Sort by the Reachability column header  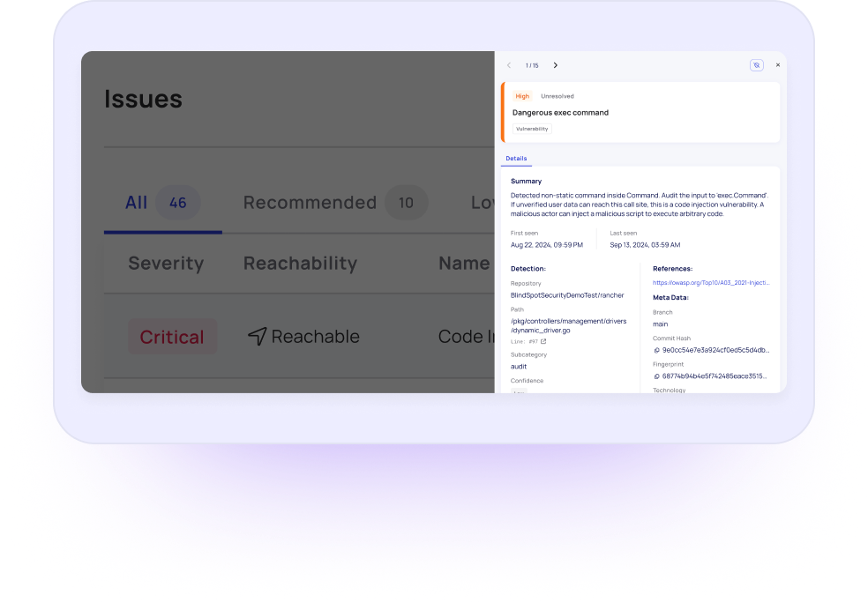tap(300, 264)
